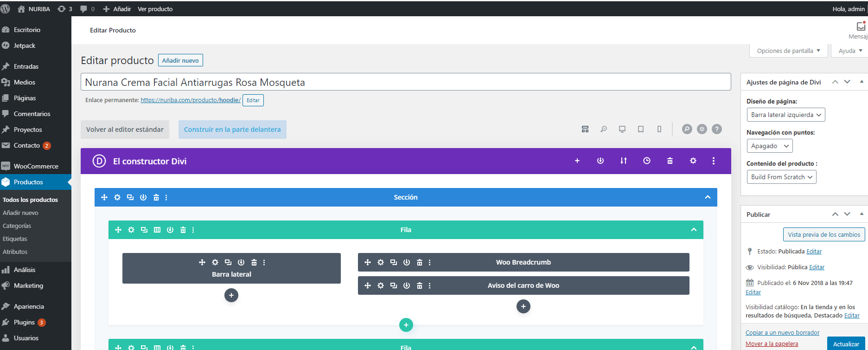This screenshot has width=868, height=350.
Task: Open WooCommerce menu
Action: (36, 166)
